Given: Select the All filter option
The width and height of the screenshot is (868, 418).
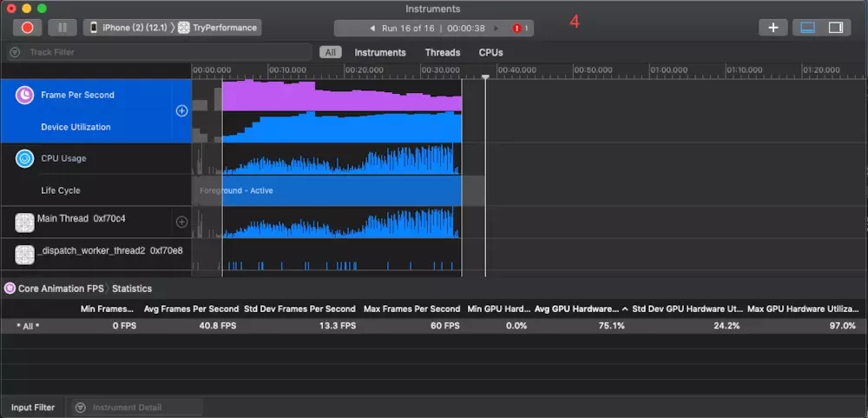Looking at the screenshot, I should coord(331,52).
